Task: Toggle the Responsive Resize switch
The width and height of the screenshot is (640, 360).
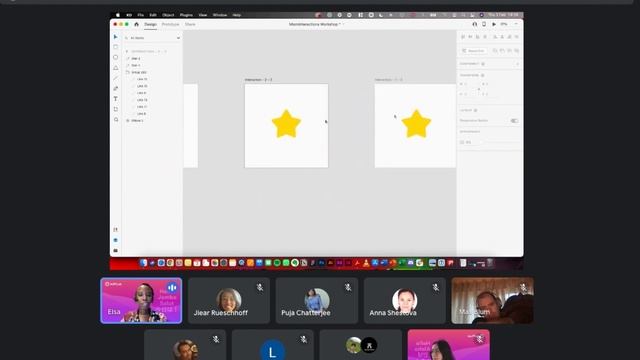Action: pos(514,121)
